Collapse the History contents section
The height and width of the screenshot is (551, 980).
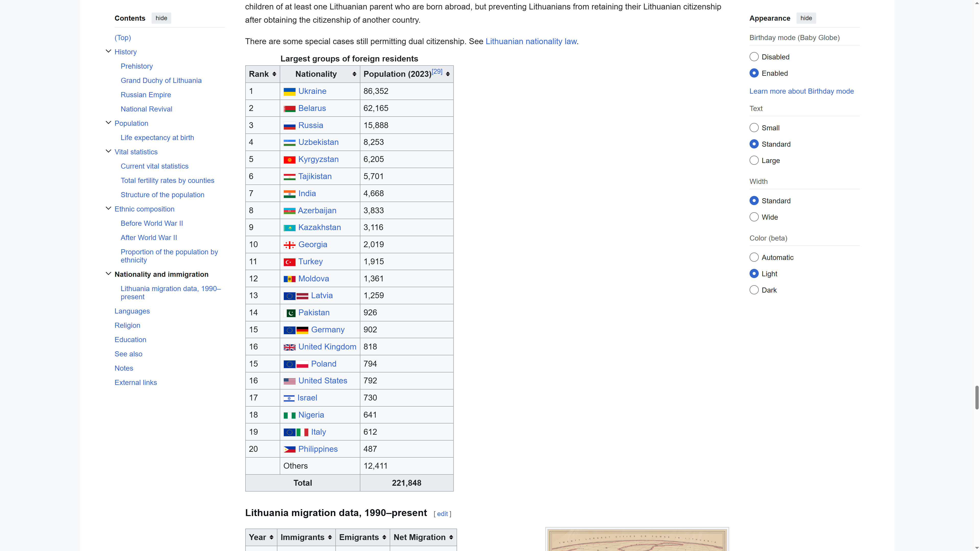point(108,51)
